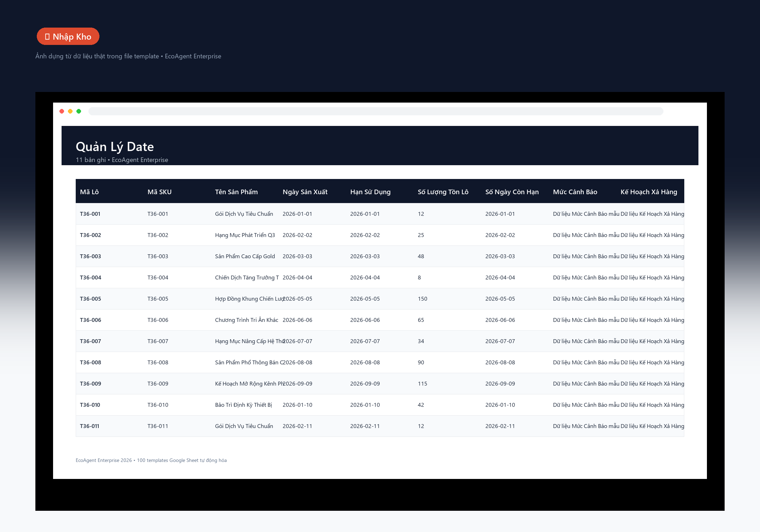Select the bold lot code T36-008
Viewport: 760px width, 532px height.
(91, 362)
